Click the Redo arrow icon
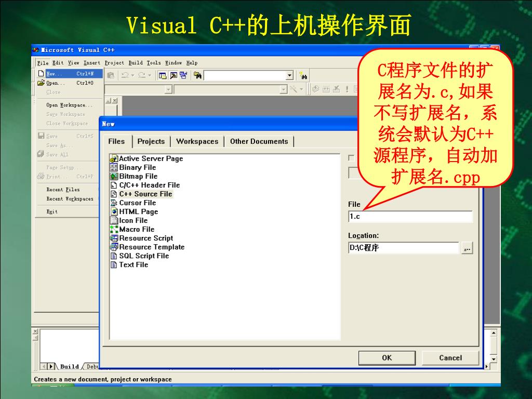The width and height of the screenshot is (532, 399). point(142,75)
